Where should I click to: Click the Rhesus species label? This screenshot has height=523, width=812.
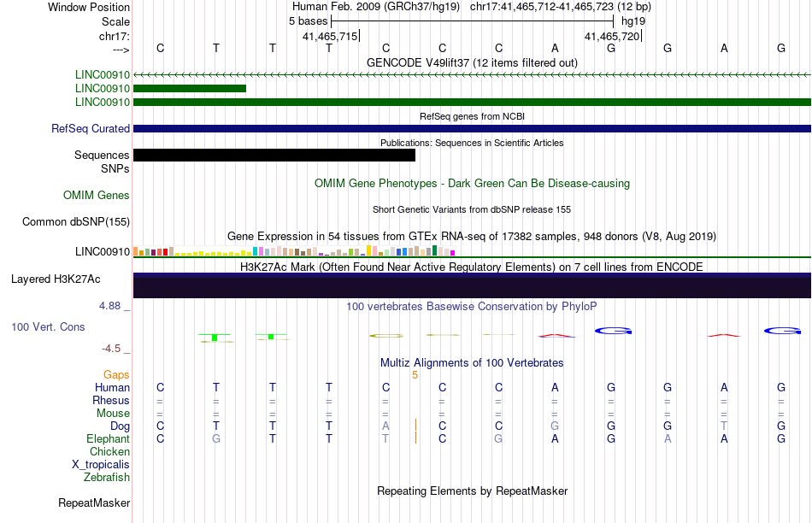111,400
